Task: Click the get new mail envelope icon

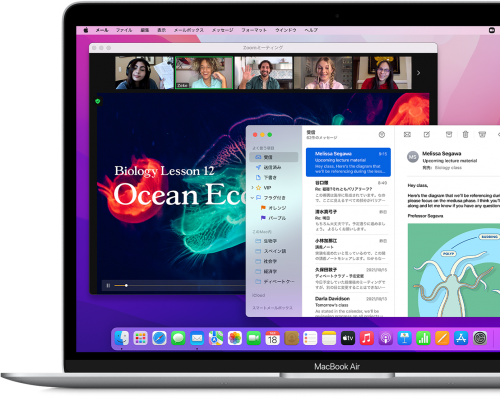Action: (407, 134)
